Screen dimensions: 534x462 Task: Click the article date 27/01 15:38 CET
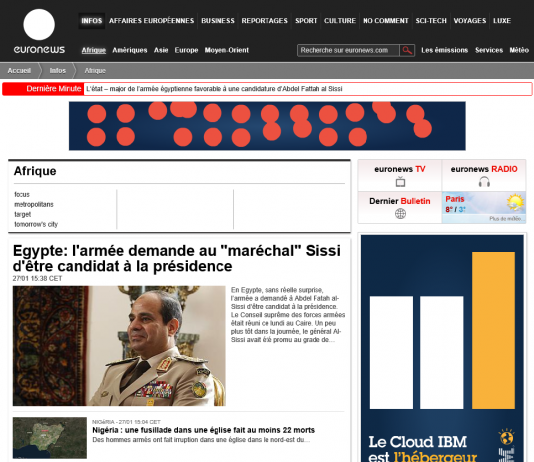pyautogui.click(x=37, y=278)
